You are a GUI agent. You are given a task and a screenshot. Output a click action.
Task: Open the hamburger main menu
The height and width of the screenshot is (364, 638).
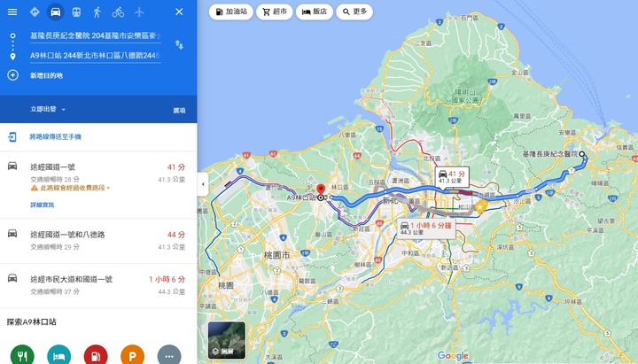(12, 12)
